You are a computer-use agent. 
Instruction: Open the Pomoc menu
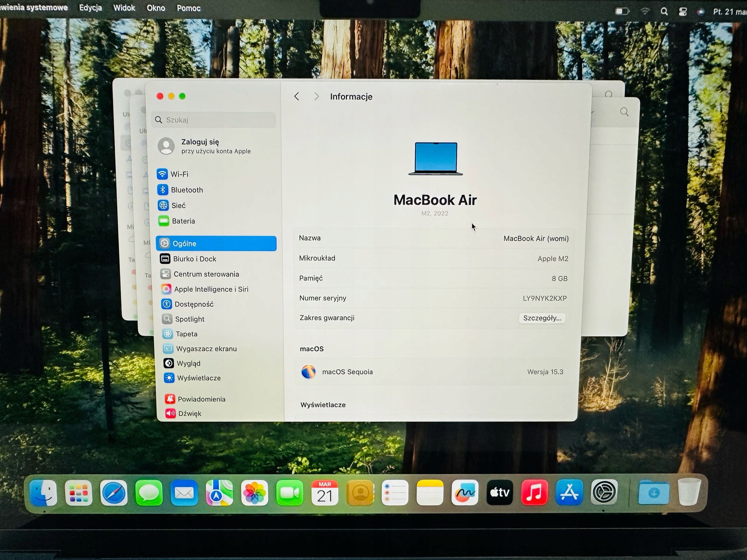click(189, 8)
